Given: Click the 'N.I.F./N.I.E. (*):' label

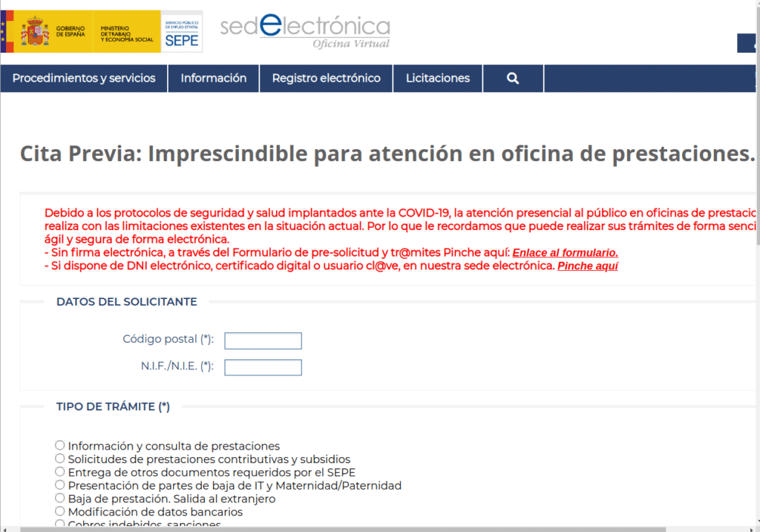Looking at the screenshot, I should [x=177, y=367].
